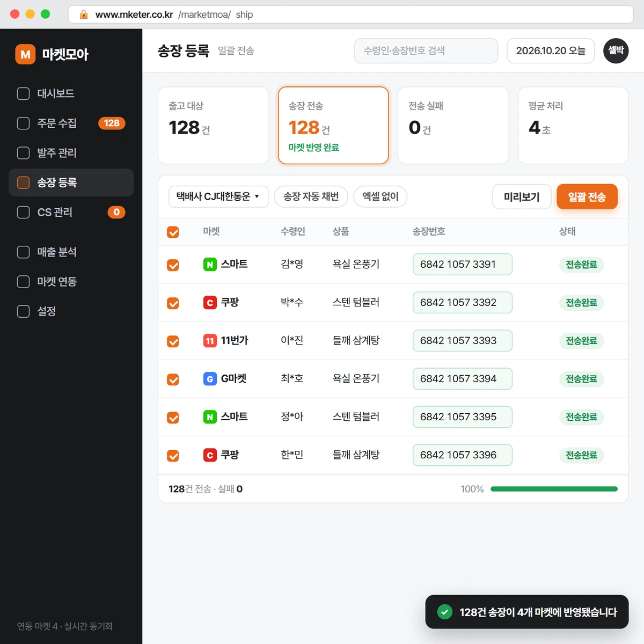Click the 평균 처리 4초 card
The width and height of the screenshot is (644, 644).
click(x=573, y=126)
